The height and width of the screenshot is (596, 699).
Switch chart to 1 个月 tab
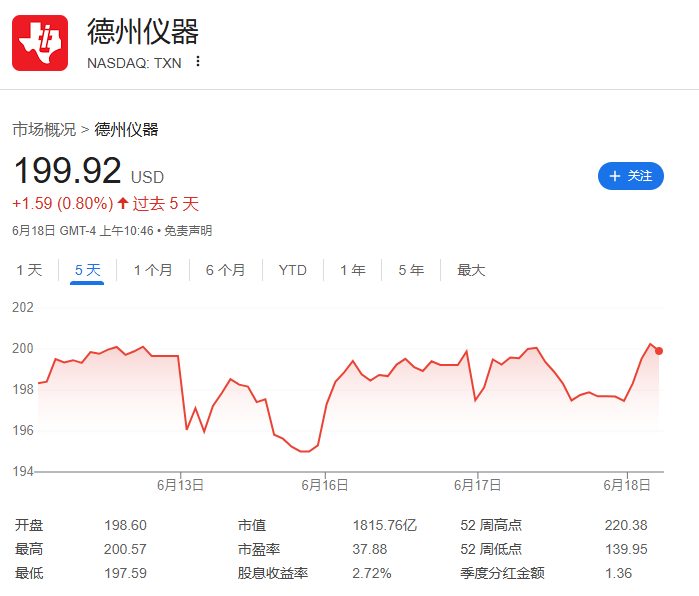153,270
